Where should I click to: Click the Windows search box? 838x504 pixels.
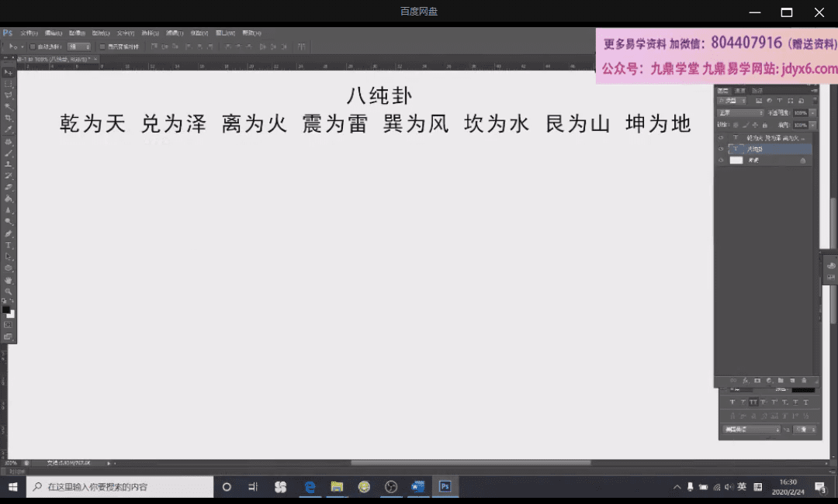click(120, 487)
